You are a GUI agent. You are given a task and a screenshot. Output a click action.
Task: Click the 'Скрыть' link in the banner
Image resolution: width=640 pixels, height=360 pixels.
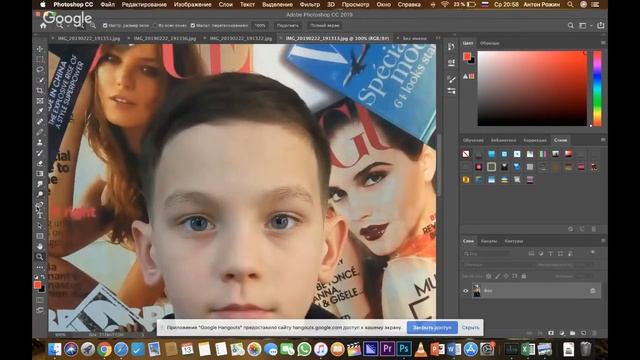pos(471,327)
